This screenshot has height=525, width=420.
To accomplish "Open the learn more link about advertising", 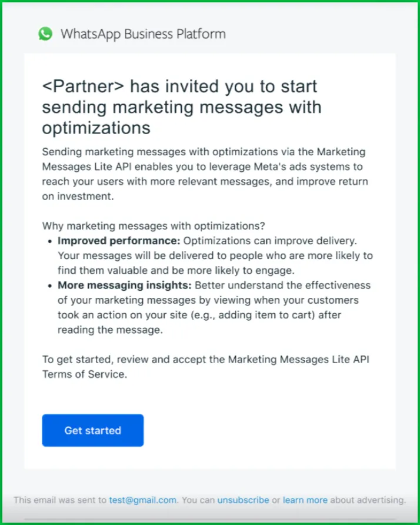I will pos(305,500).
